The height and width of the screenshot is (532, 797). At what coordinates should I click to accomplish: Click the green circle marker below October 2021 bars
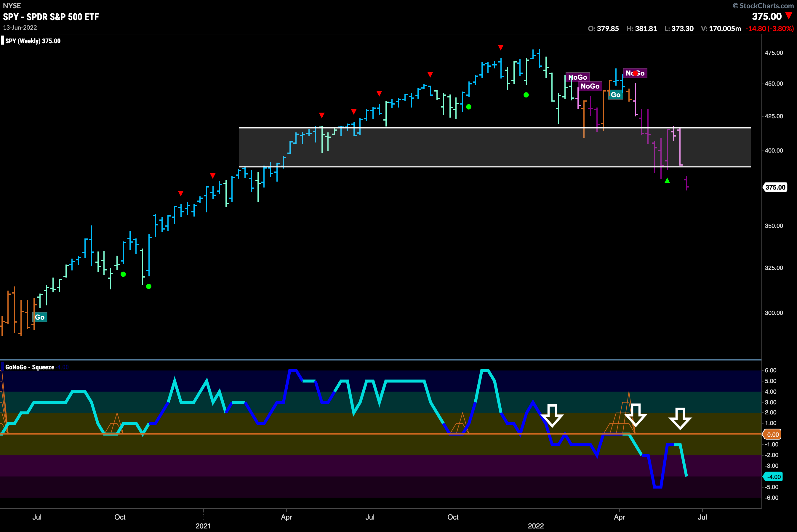468,107
